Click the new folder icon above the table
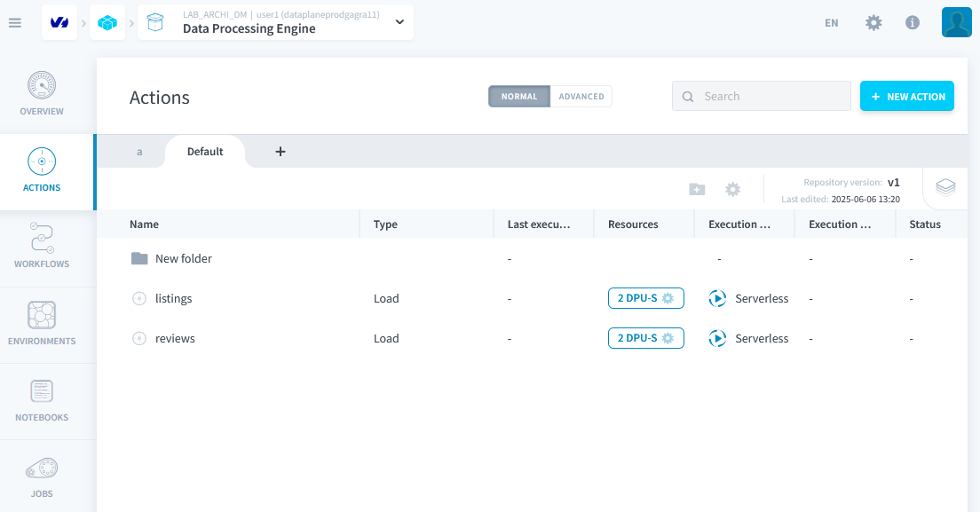 [x=697, y=189]
